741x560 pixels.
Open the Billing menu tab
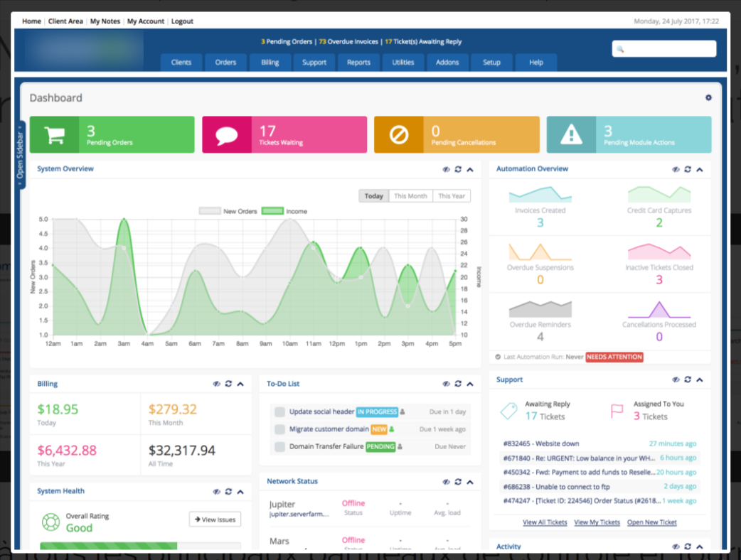[x=270, y=63]
